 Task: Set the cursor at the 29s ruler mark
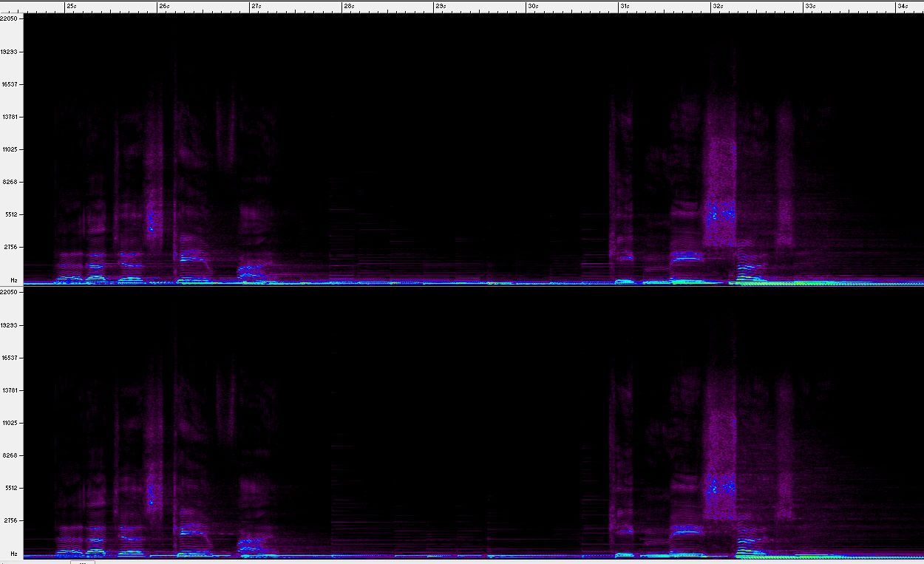click(440, 6)
